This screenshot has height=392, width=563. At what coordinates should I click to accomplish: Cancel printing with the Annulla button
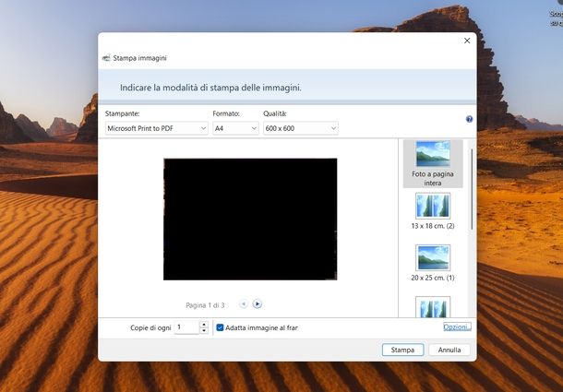(x=449, y=350)
